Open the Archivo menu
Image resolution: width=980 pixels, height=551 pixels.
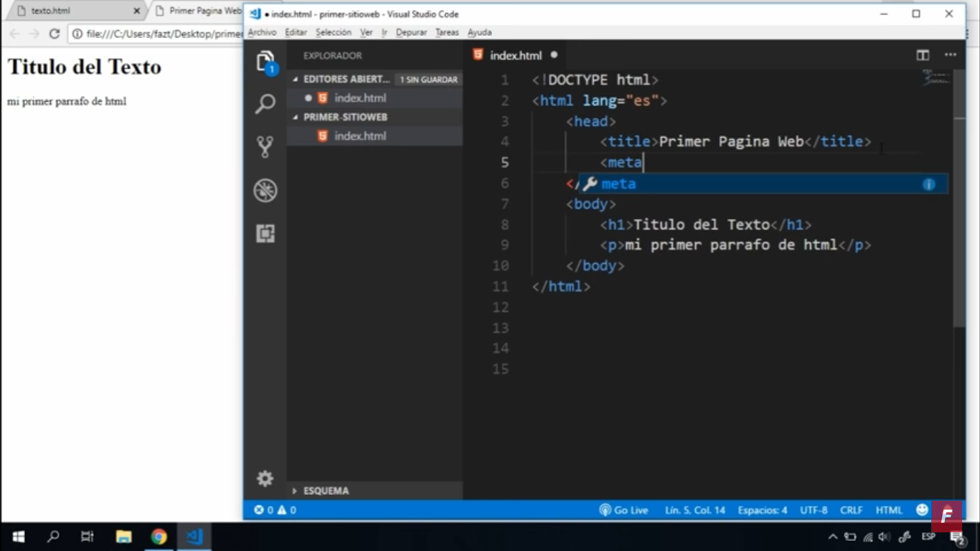pos(262,32)
